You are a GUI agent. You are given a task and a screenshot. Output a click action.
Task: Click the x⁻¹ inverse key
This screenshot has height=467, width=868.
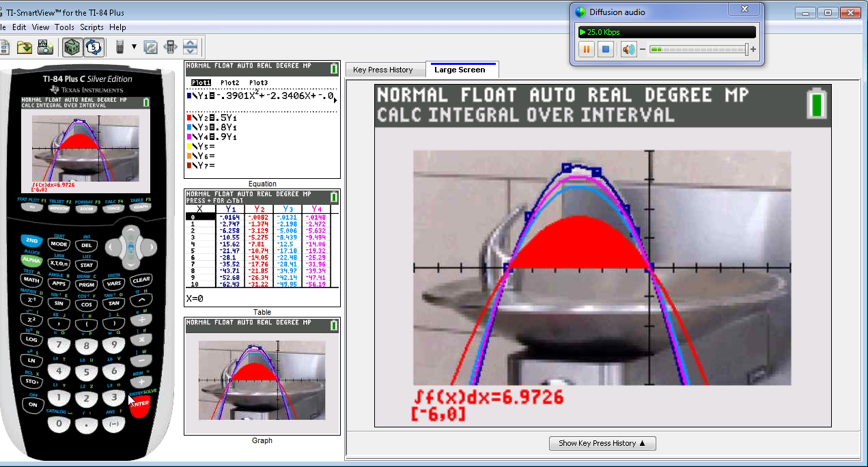click(31, 299)
